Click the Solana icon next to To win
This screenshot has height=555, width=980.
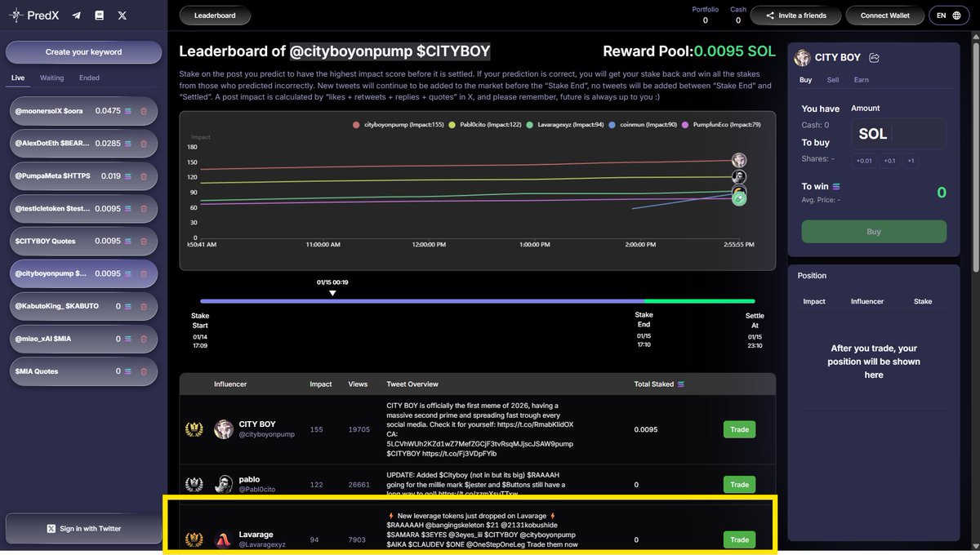835,187
